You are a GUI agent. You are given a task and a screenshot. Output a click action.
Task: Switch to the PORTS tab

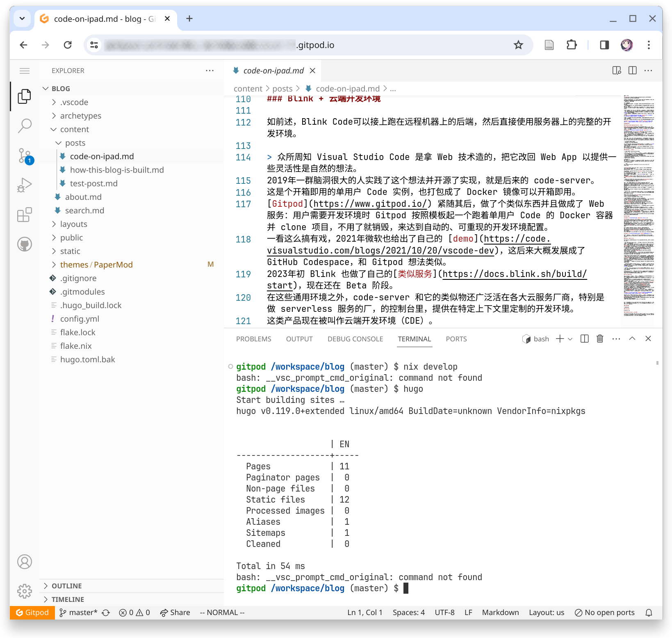click(x=456, y=339)
